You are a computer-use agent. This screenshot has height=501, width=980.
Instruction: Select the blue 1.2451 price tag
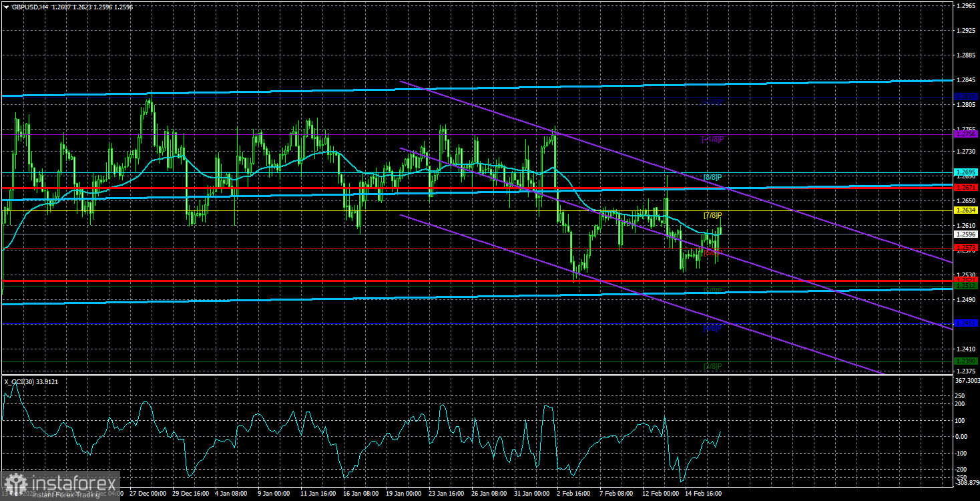tap(966, 323)
